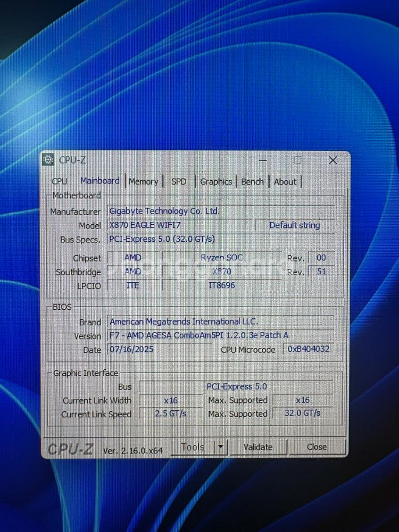
Task: Click the disabled maximize button
Action: point(297,160)
